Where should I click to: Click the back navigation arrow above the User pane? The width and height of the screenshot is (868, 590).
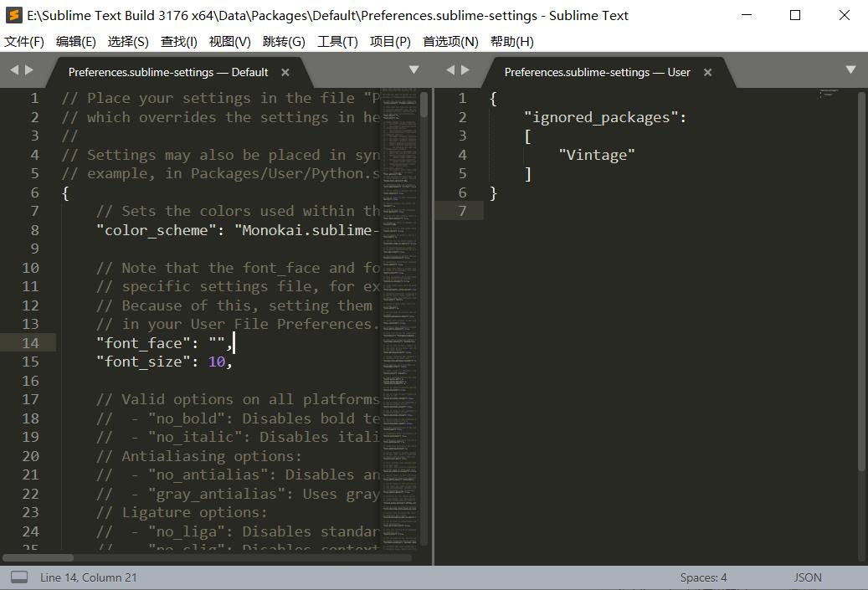tap(451, 71)
